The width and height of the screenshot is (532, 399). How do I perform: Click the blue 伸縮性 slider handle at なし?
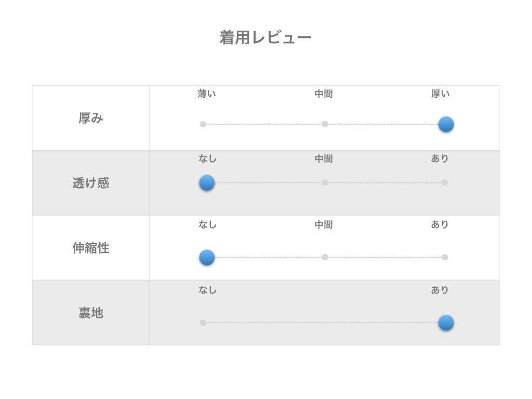[207, 257]
